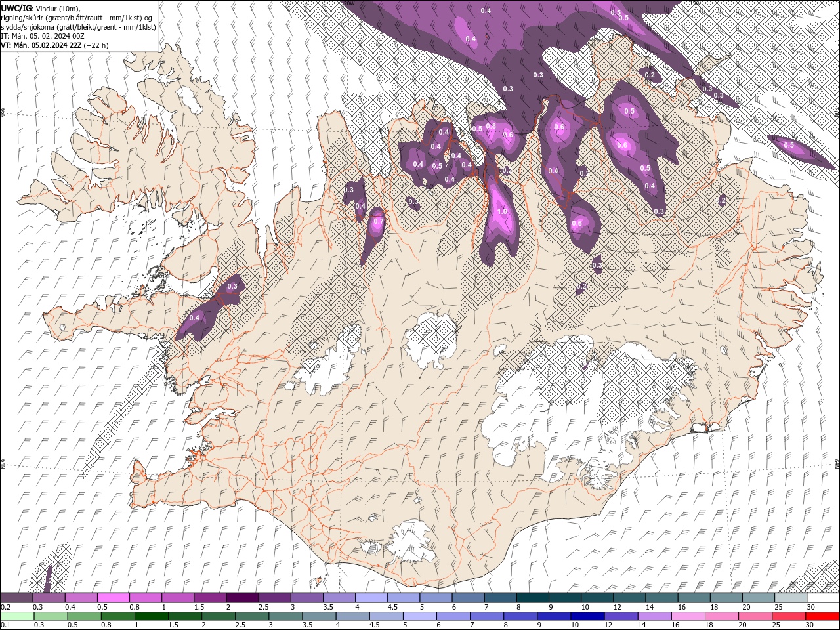The width and height of the screenshot is (840, 630).
Task: Pick the slate blue top-row swatch labeled 7
Action: [499, 598]
